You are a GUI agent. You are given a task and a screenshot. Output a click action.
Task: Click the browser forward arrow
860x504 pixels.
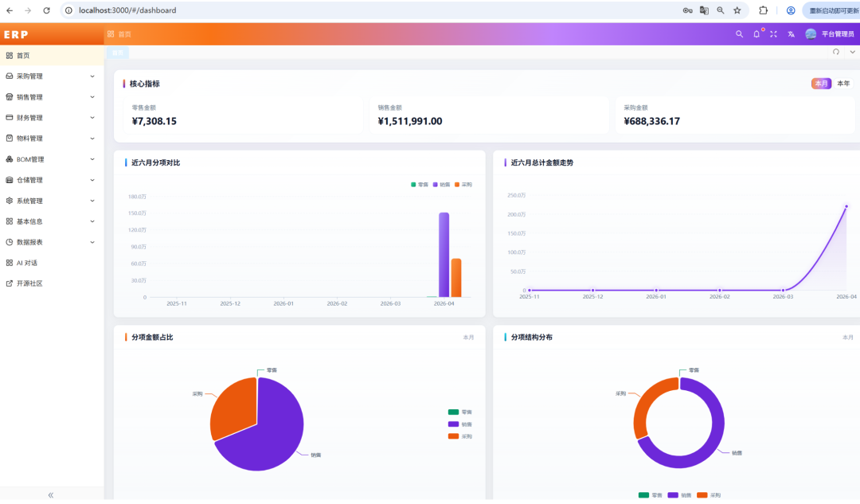tap(28, 10)
